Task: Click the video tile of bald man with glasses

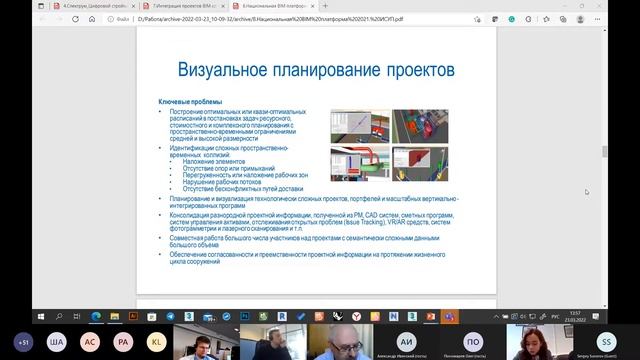Action: pyautogui.click(x=340, y=342)
